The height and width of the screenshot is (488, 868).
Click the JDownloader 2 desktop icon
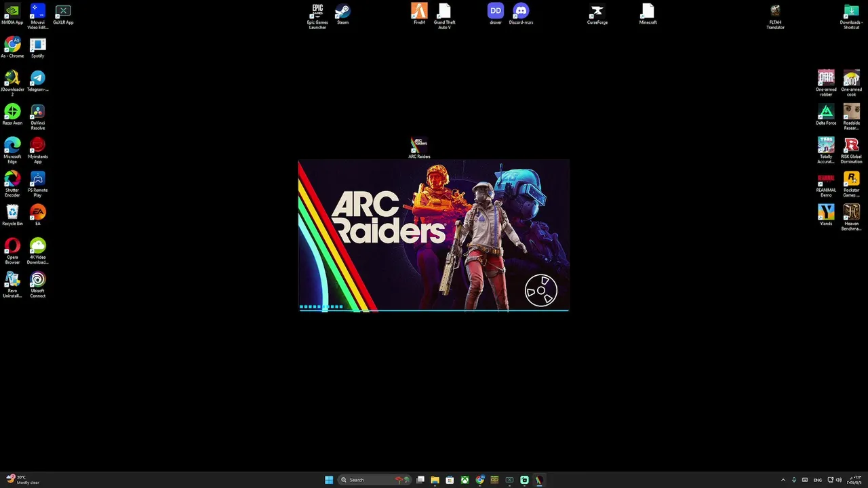(12, 83)
